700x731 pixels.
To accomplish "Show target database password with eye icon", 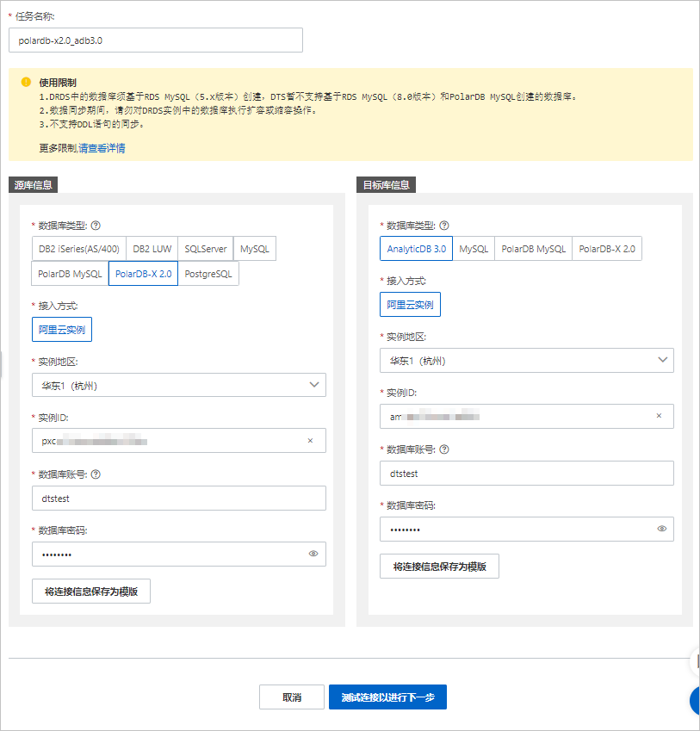I will (662, 529).
